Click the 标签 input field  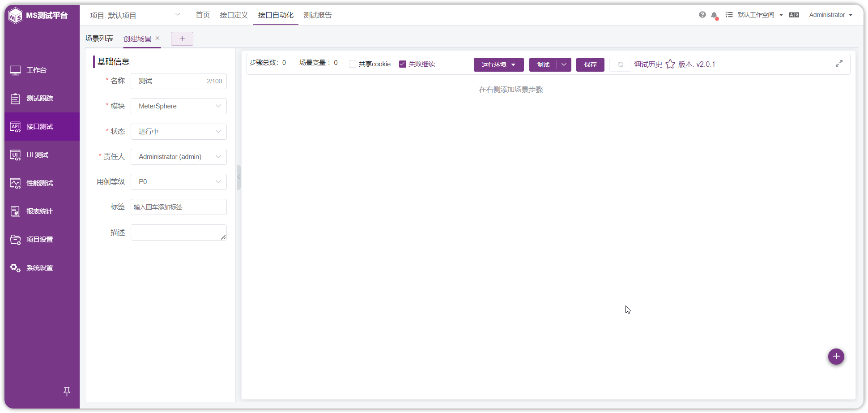[179, 207]
